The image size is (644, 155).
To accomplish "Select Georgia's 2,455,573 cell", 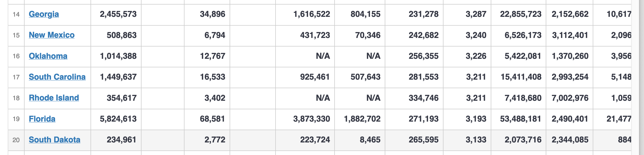I will 118,14.
